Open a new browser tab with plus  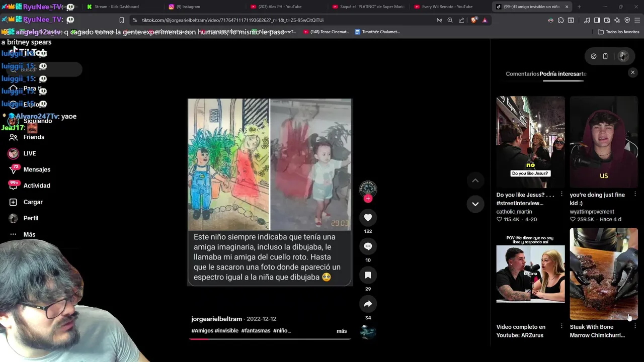(579, 7)
